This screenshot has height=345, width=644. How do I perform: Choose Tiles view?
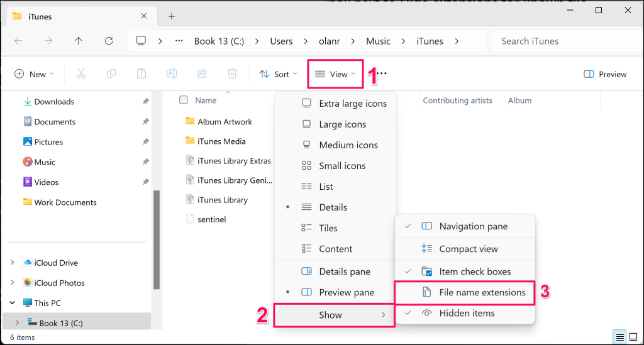click(335, 228)
